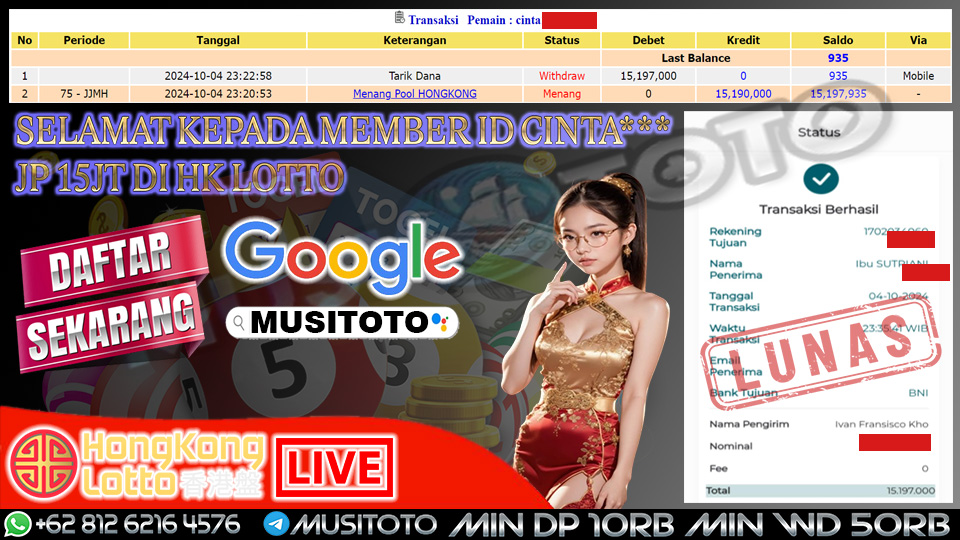Viewport: 960px width, 540px height.
Task: Click the MIN DP 10RB text
Action: pyautogui.click(x=561, y=525)
